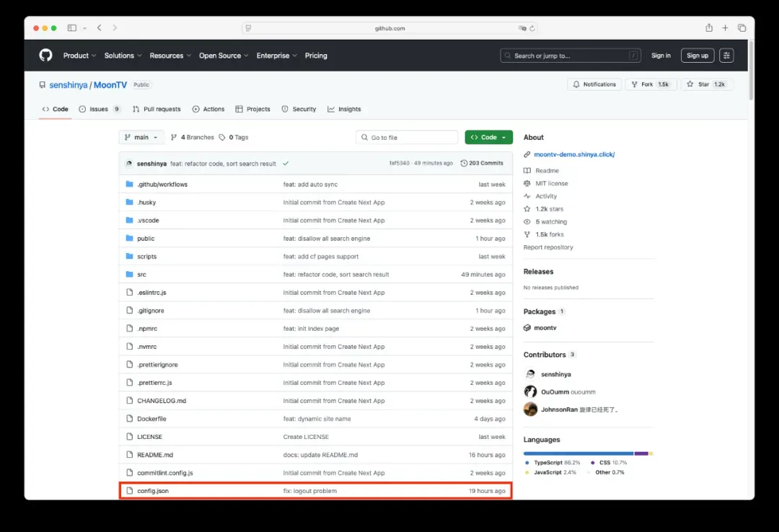This screenshot has height=532, width=779.
Task: Open the green Code dropdown button
Action: point(488,137)
